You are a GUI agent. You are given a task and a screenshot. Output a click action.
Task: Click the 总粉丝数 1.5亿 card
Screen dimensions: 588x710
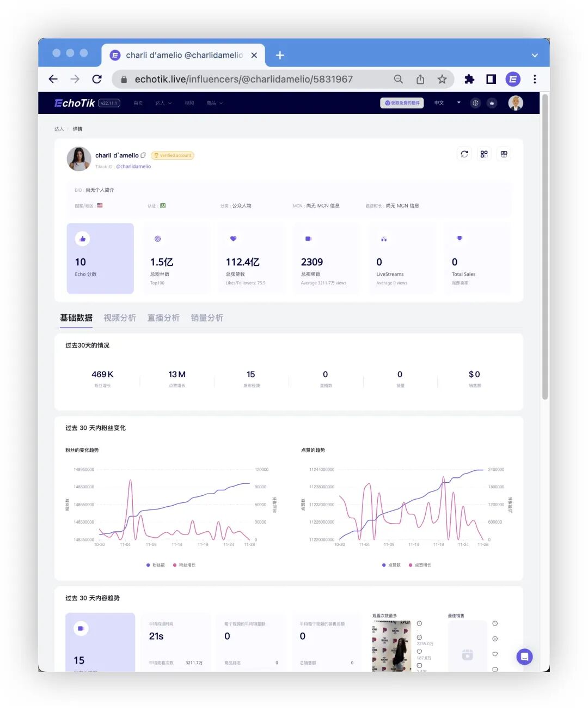175,258
